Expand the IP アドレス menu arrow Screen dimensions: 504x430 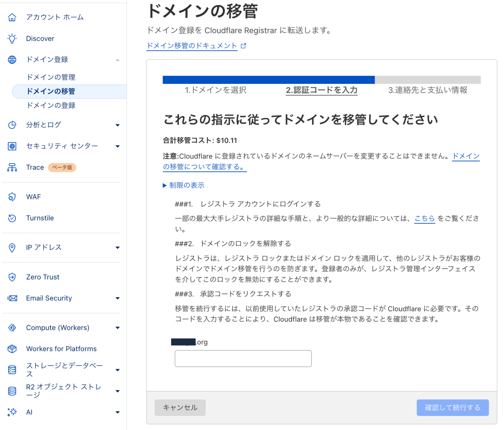pyautogui.click(x=117, y=248)
